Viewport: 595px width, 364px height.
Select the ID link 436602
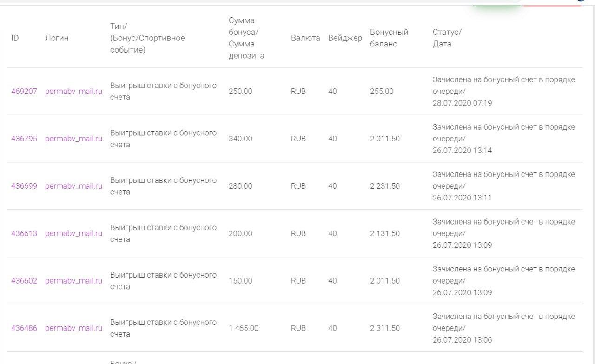coord(24,281)
